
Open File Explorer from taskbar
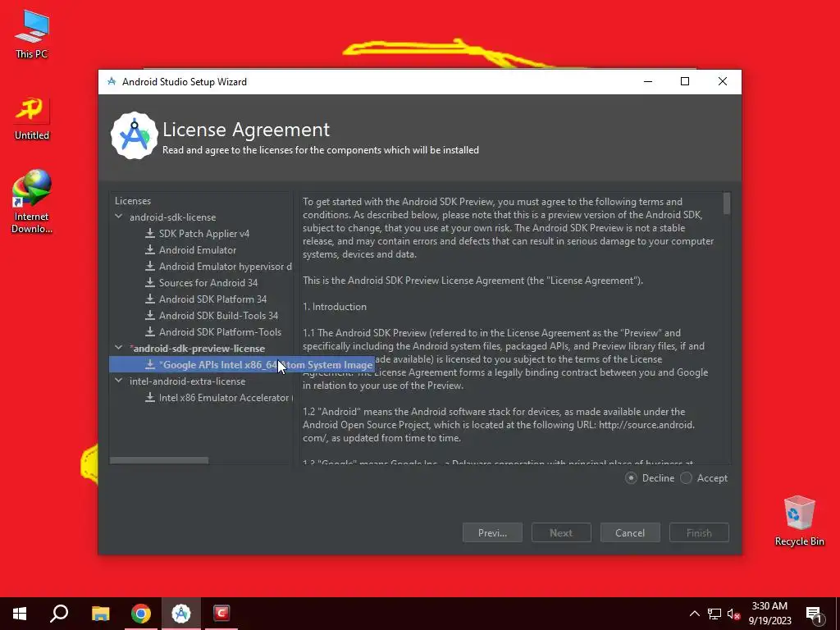click(100, 614)
